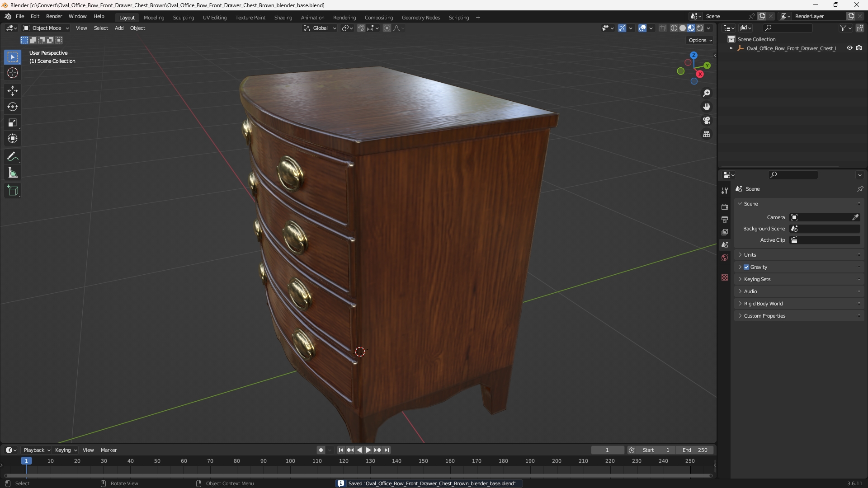The width and height of the screenshot is (868, 488).
Task: Open the View Layer properties tab
Action: [x=725, y=232]
